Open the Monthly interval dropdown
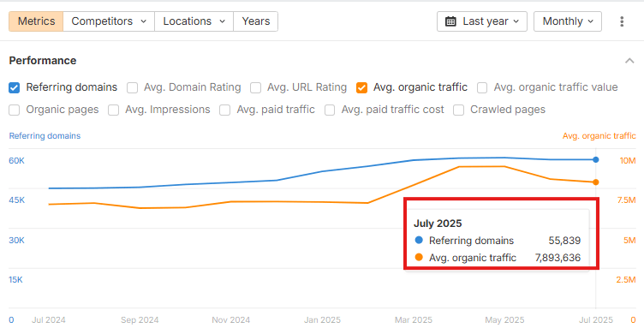The height and width of the screenshot is (334, 644). click(x=568, y=21)
